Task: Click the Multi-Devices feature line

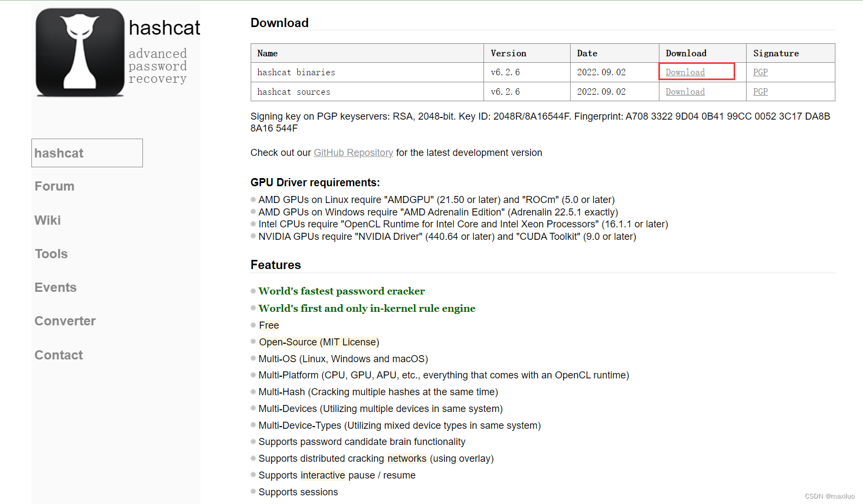Action: pyautogui.click(x=381, y=409)
